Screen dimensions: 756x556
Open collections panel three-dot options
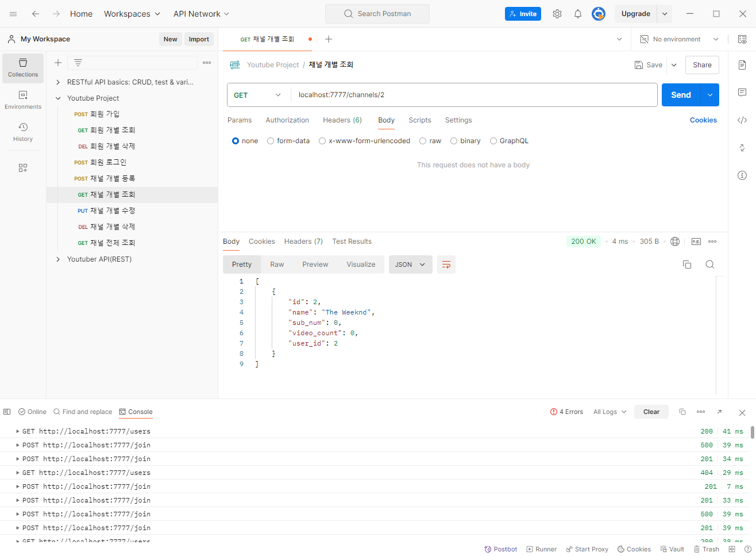(x=207, y=63)
